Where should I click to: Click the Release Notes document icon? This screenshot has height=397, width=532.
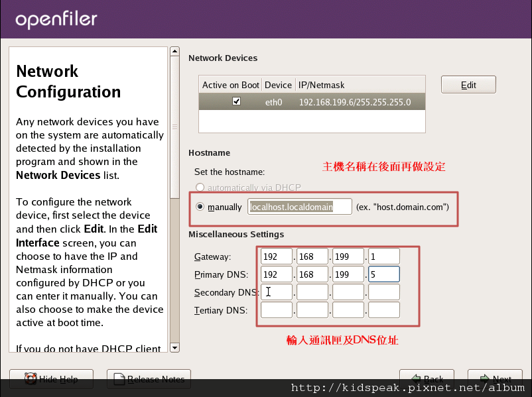[119, 378]
